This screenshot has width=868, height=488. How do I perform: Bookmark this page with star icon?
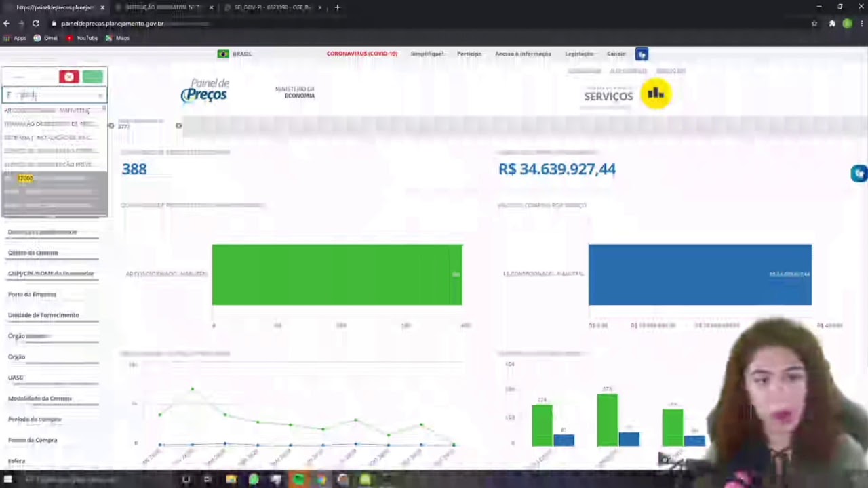(x=814, y=23)
